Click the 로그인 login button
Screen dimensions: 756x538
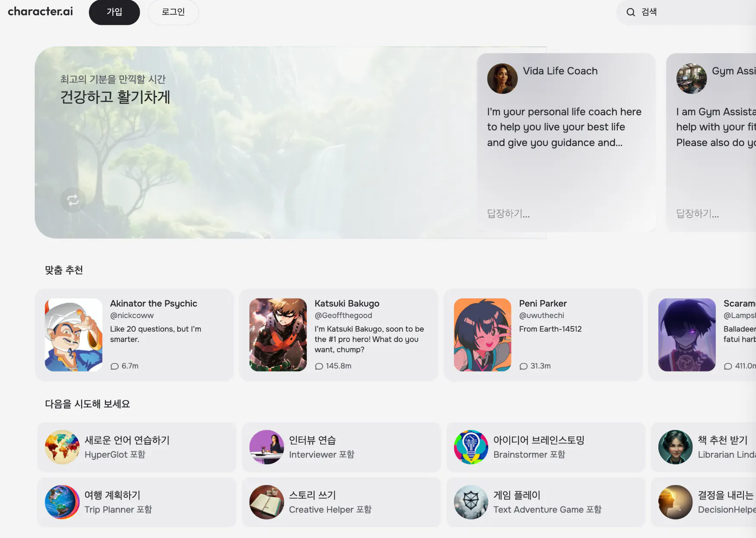(x=173, y=13)
